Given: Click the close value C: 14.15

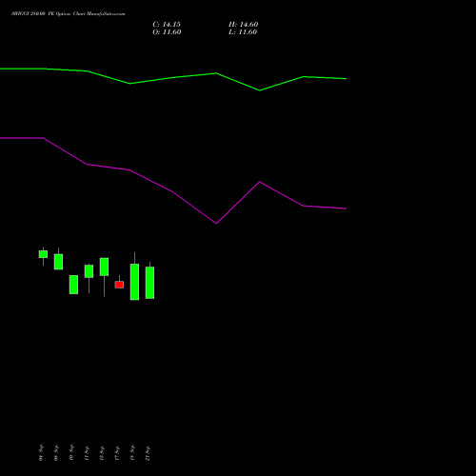Looking at the screenshot, I should pos(167,25).
